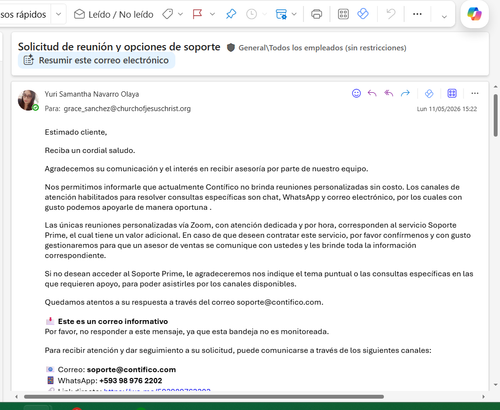Reply all with double arrow icon

tap(389, 93)
